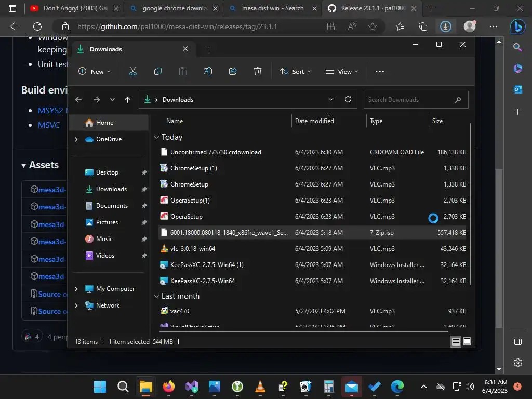
Task: Click the Cut scissors icon in Explorer toolbar
Action: [x=132, y=71]
